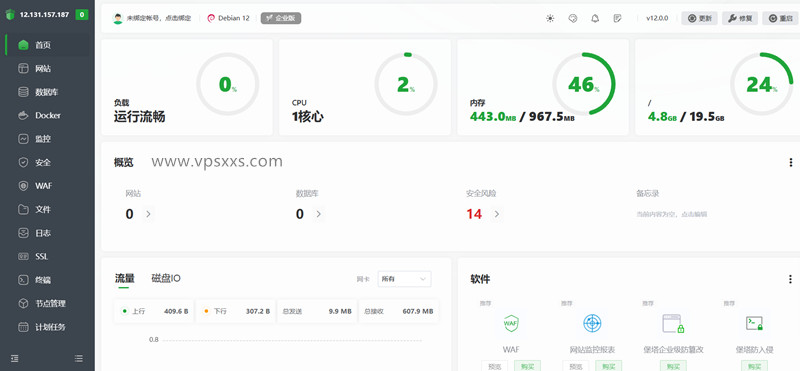This screenshot has height=371, width=800.
Task: Click 预览 preview button under WAF
Action: (494, 366)
